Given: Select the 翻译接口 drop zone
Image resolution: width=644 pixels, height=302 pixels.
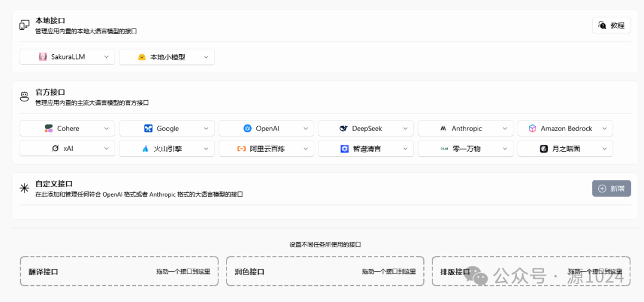Looking at the screenshot, I should tap(119, 272).
